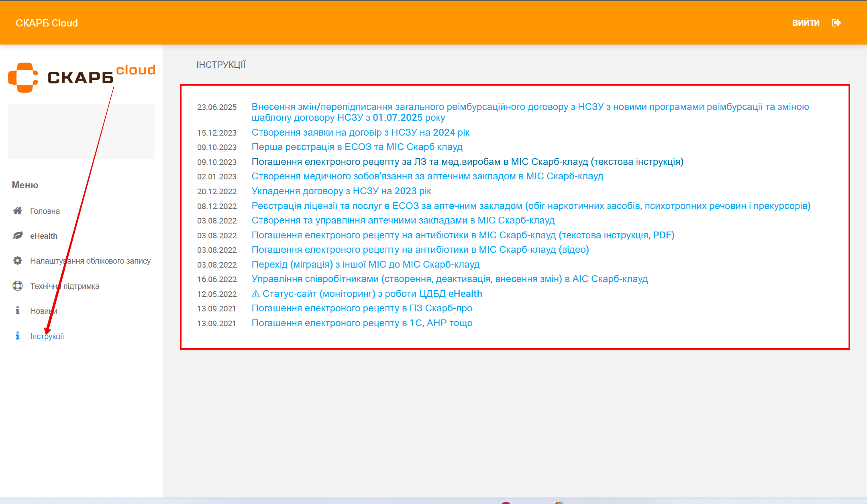The height and width of the screenshot is (504, 867).
Task: Click the logout arrow icon
Action: click(x=836, y=23)
